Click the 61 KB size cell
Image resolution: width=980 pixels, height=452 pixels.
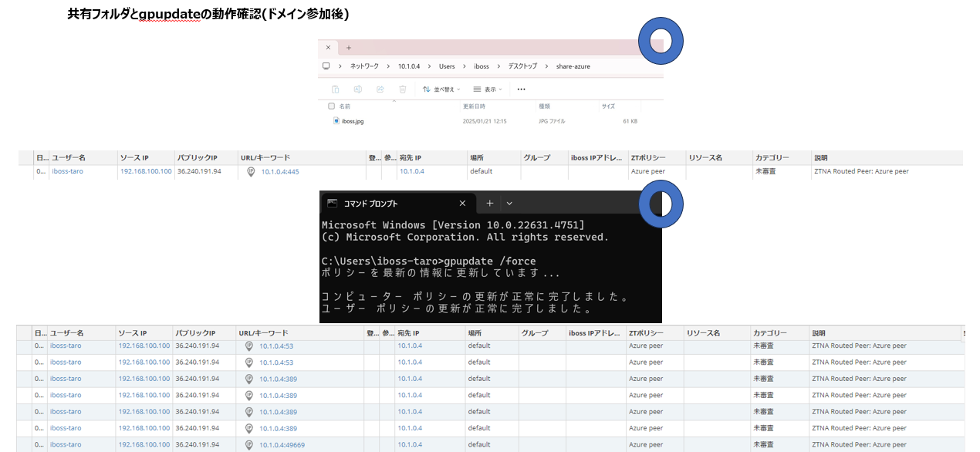[x=630, y=121]
